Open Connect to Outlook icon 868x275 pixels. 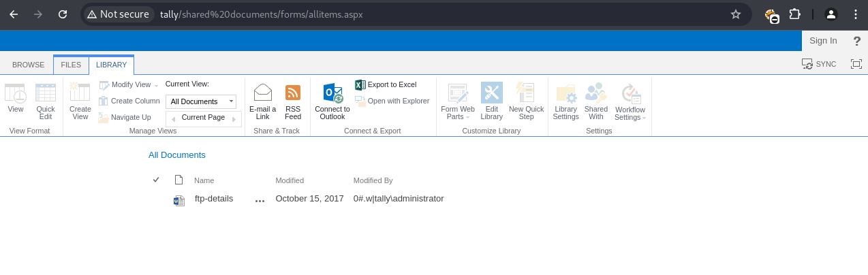[x=332, y=93]
